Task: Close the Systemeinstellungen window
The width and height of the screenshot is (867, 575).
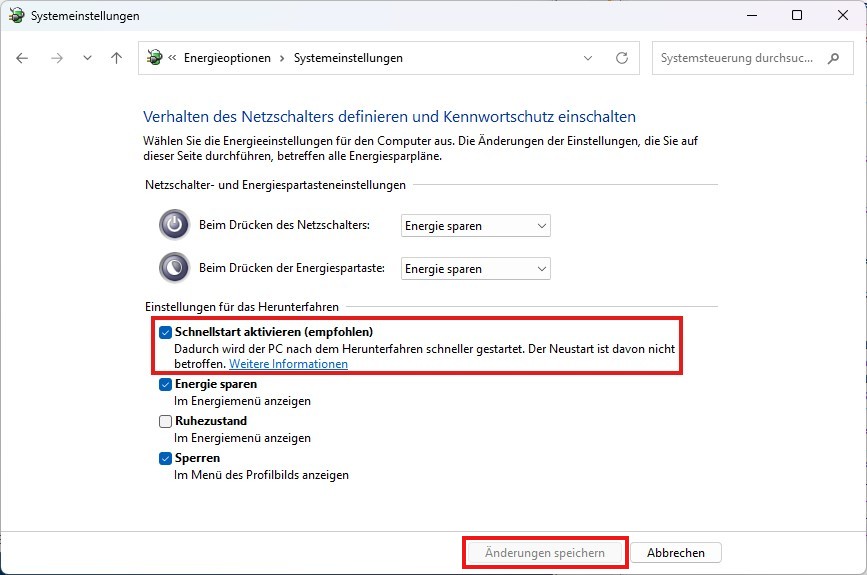Action: point(843,15)
